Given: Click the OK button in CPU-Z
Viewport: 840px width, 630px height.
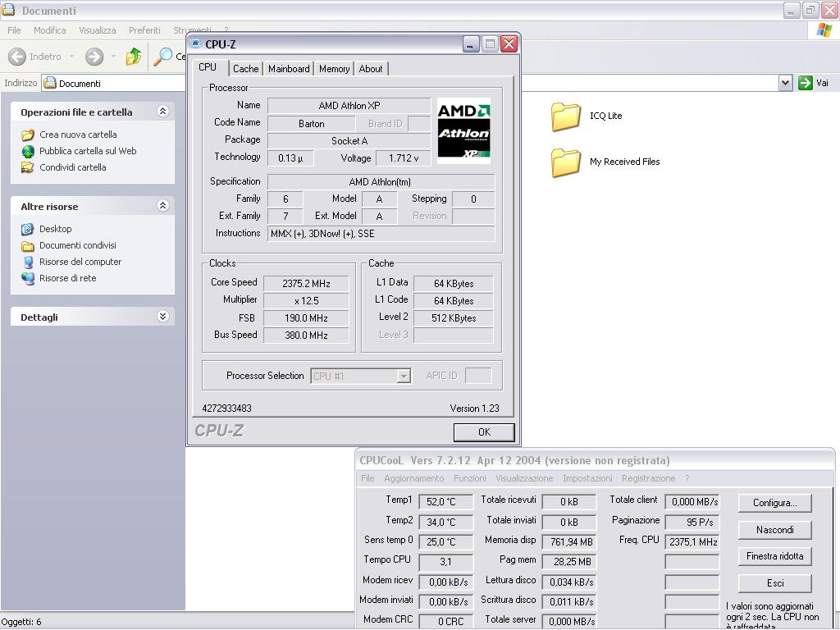Looking at the screenshot, I should tap(484, 431).
